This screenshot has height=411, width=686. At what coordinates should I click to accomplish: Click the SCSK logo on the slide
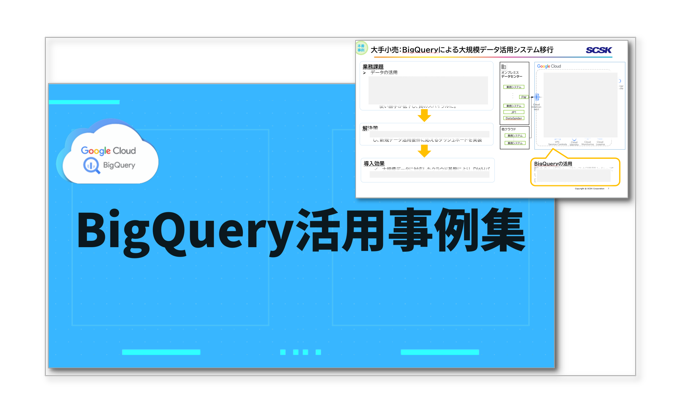point(598,50)
